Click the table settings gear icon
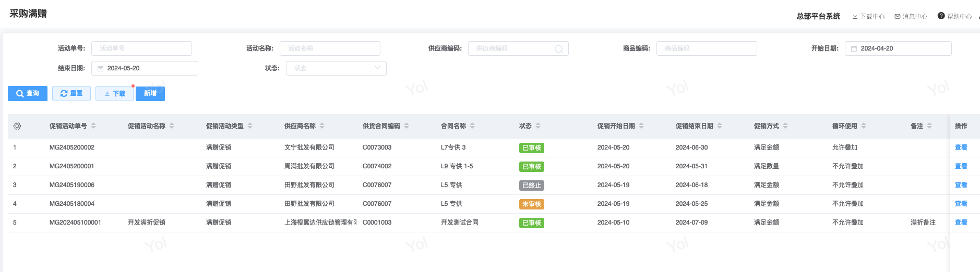Screen dimensions: 980x272 tap(17, 126)
